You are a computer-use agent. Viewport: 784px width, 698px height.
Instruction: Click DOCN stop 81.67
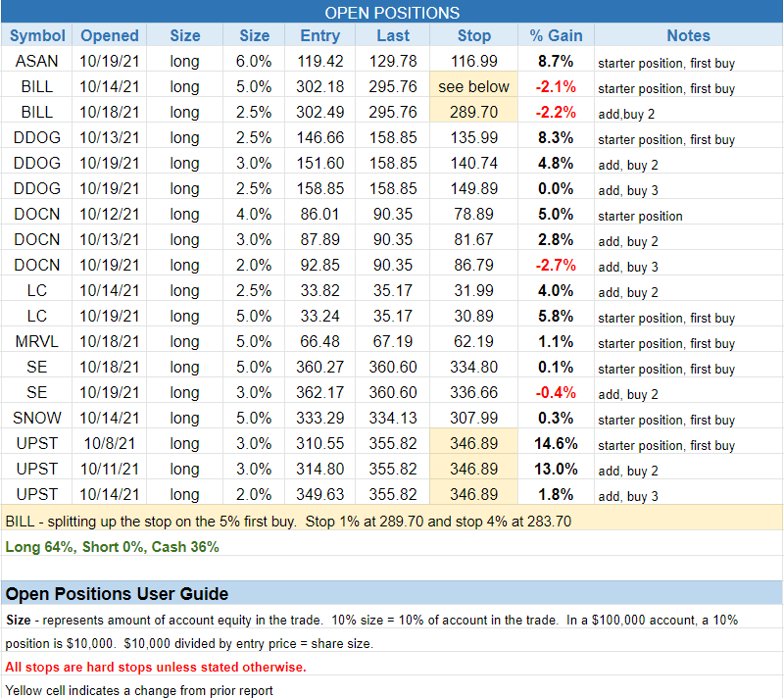[x=474, y=239]
